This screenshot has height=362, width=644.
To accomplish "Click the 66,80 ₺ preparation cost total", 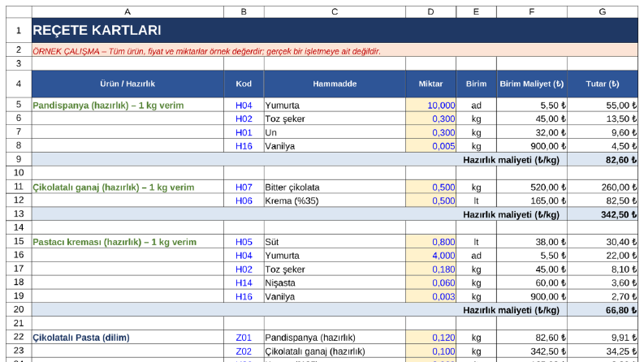I will point(602,310).
